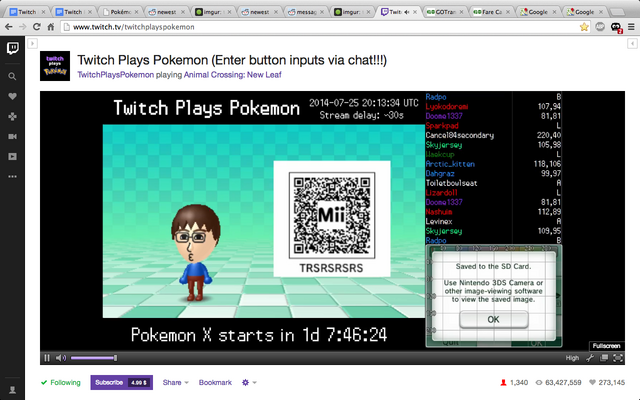This screenshot has height=400, width=640.
Task: Enter fullscreen mode on player
Action: pos(618,358)
